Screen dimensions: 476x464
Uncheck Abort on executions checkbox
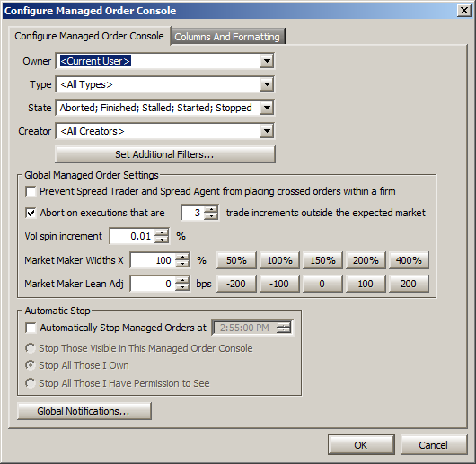click(x=31, y=213)
